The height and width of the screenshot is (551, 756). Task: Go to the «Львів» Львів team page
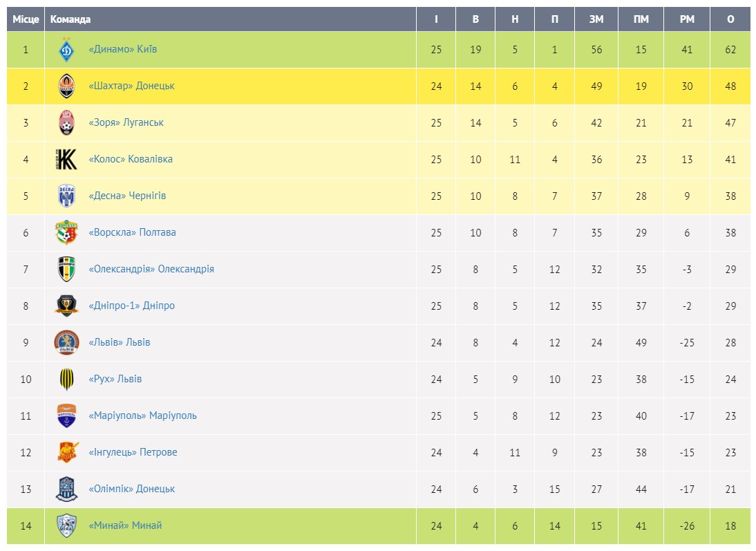pyautogui.click(x=120, y=342)
